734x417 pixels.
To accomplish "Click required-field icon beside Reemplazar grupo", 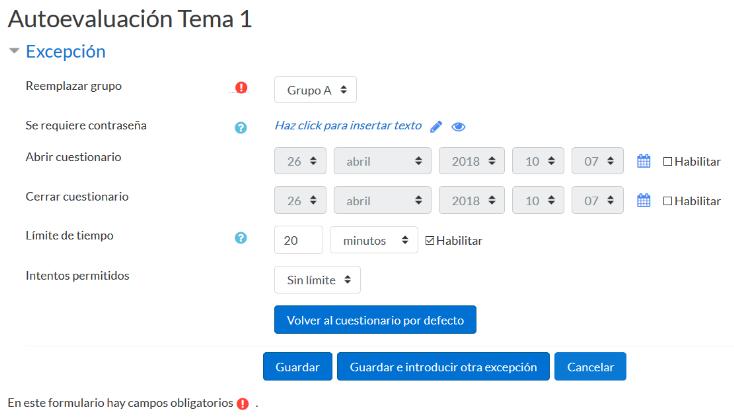I will tap(241, 88).
